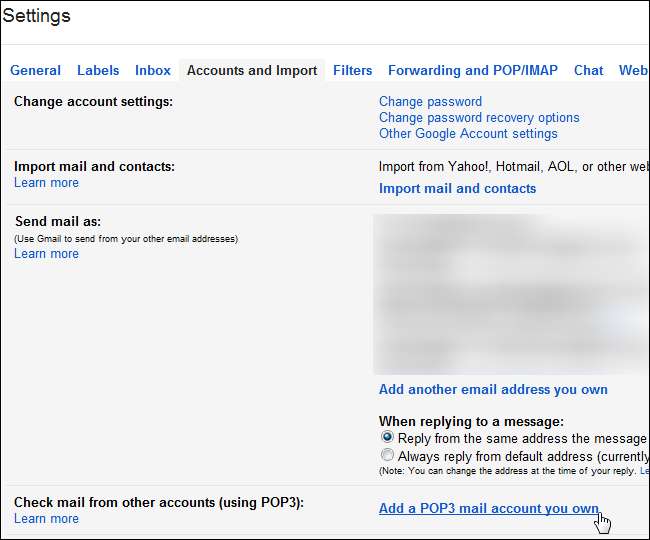Screen dimensions: 650x540
Task: Open Learn more under Check mail from other accounts
Action: pyautogui.click(x=46, y=519)
